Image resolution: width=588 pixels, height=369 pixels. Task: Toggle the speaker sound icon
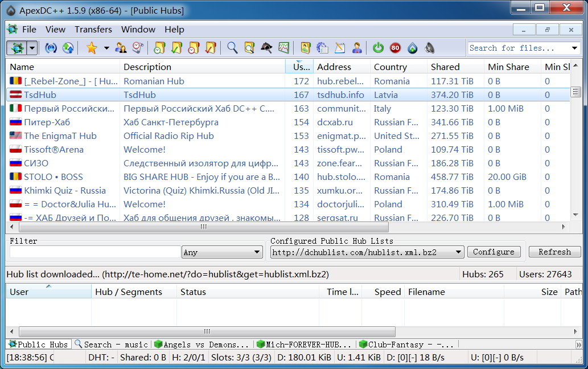point(430,48)
